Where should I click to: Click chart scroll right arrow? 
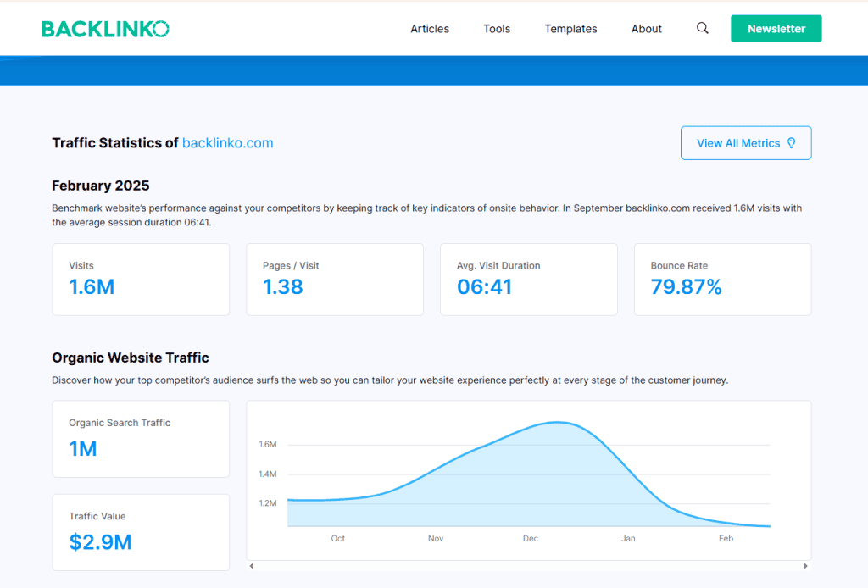pos(805,566)
